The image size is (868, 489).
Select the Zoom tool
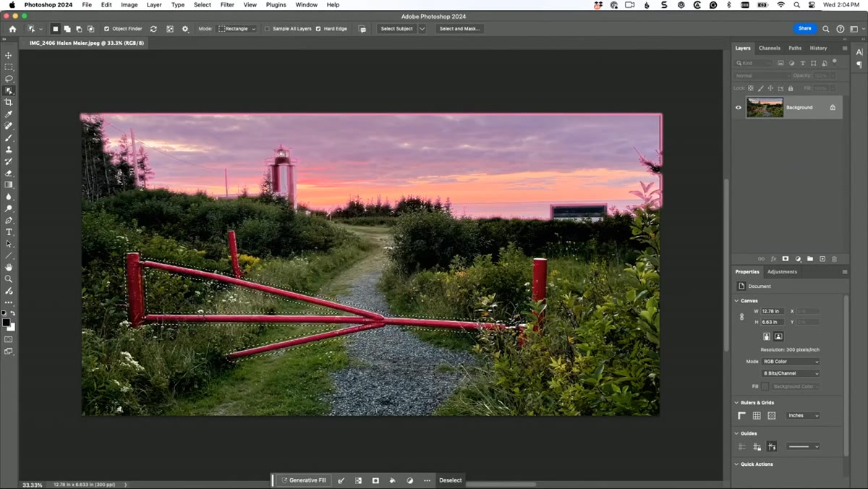click(x=9, y=279)
